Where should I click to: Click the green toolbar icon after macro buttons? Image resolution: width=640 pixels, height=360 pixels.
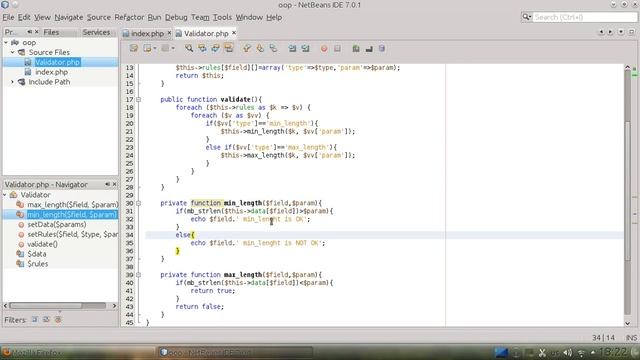point(356,49)
